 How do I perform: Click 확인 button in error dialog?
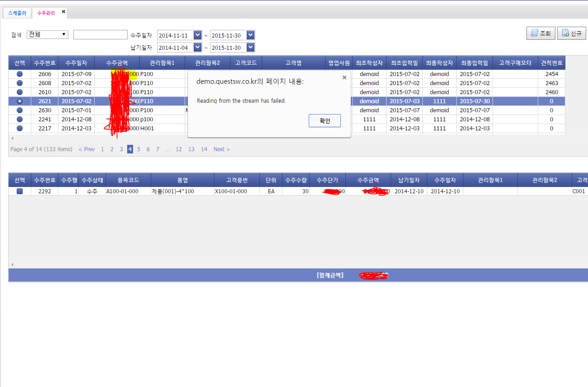coord(325,121)
